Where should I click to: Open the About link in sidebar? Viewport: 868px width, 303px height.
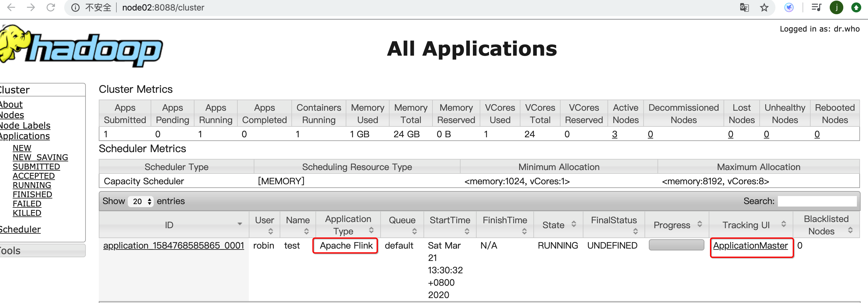[x=11, y=105]
